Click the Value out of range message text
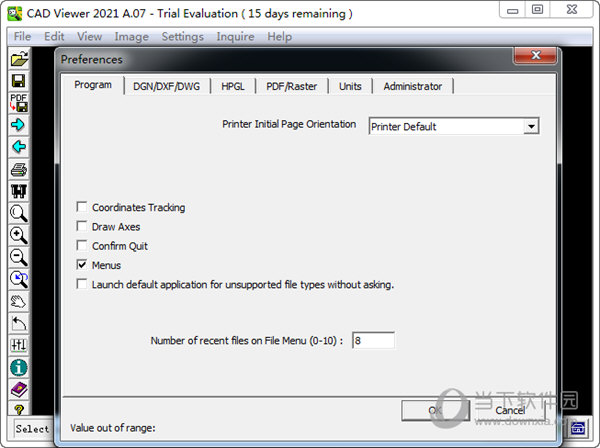The image size is (600, 448). 113,428
